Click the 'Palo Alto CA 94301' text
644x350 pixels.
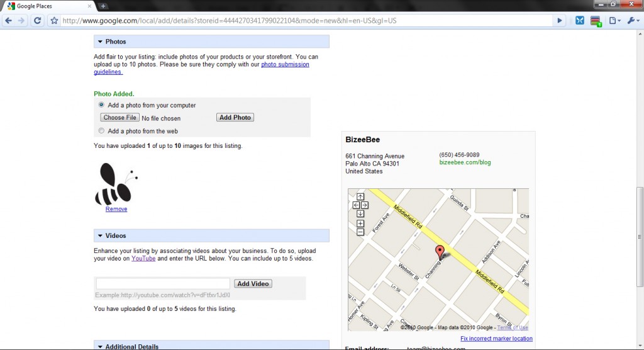[372, 164]
